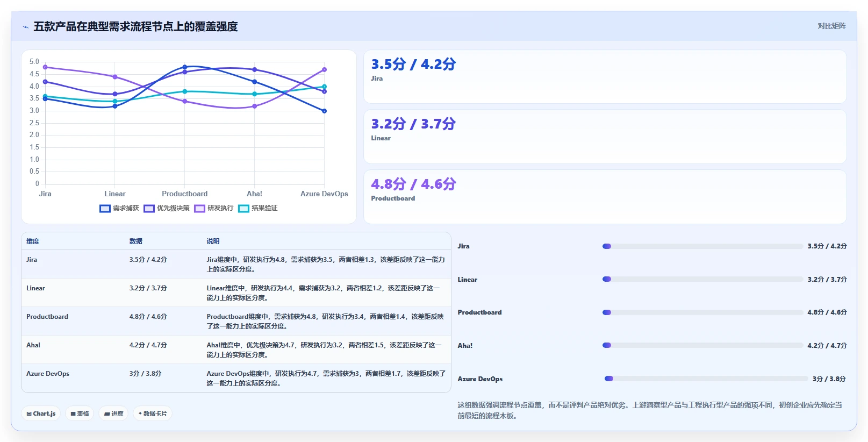
Task: Open the Linear score card
Action: point(605,137)
